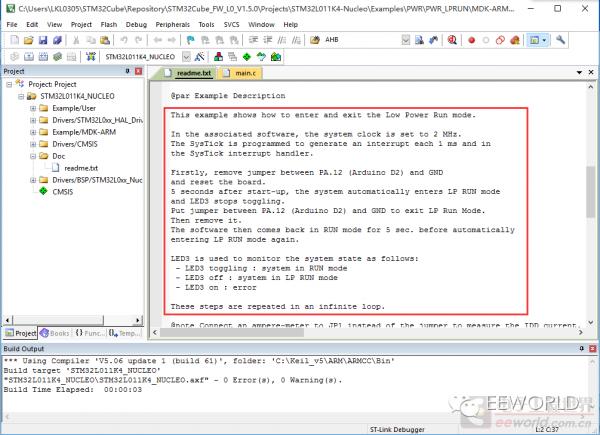Click the incremental find icon
This screenshot has height=435, width=600.
[433, 40]
